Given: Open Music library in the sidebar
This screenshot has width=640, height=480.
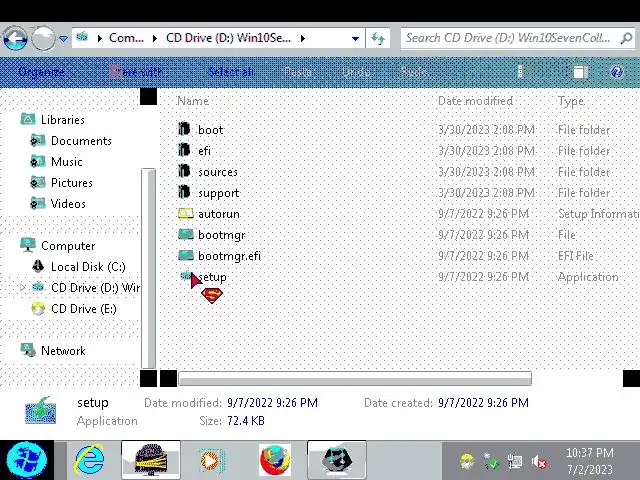Looking at the screenshot, I should pos(67,162).
